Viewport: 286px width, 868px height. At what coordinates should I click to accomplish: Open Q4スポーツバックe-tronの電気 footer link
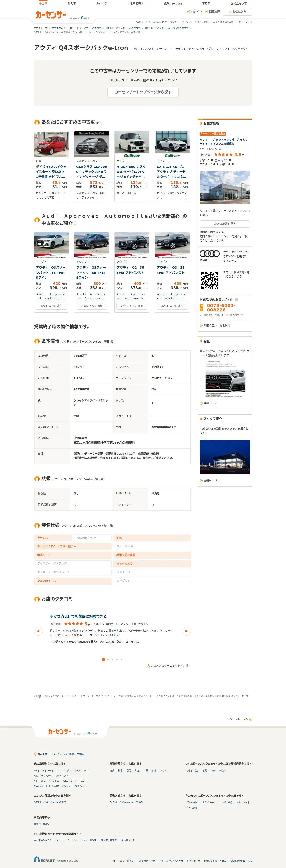coord(50,802)
